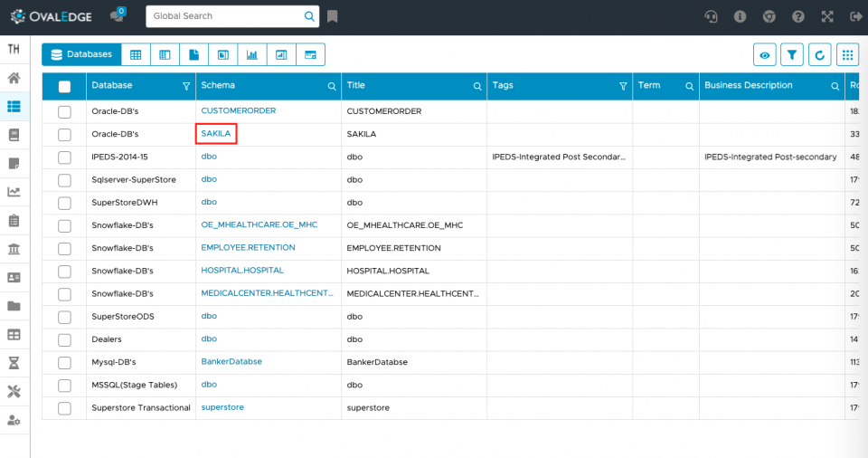This screenshot has width=868, height=458.
Task: Check the Superstore Transactional row checkbox
Action: [x=65, y=408]
